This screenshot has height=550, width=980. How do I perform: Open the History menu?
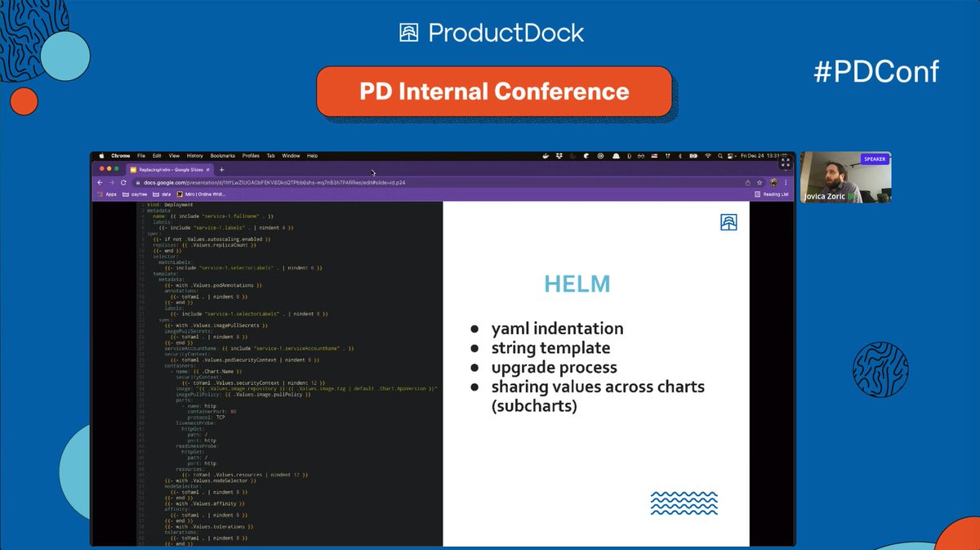click(195, 155)
